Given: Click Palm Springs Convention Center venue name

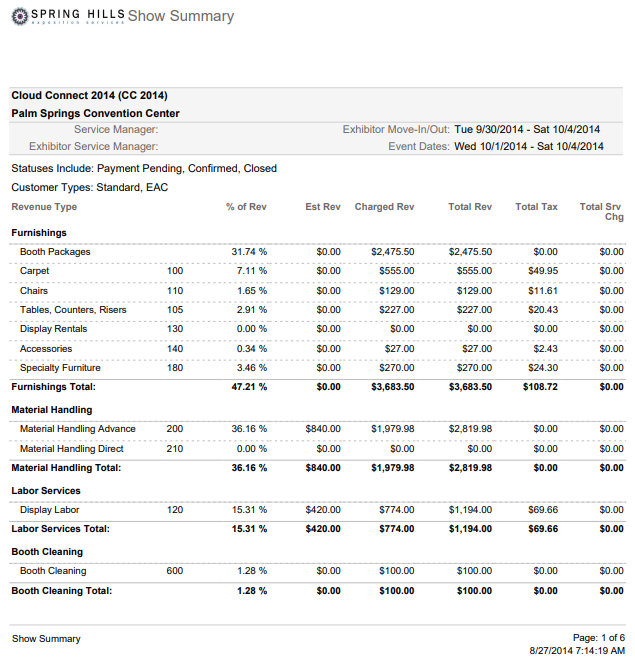Looking at the screenshot, I should pyautogui.click(x=95, y=113).
